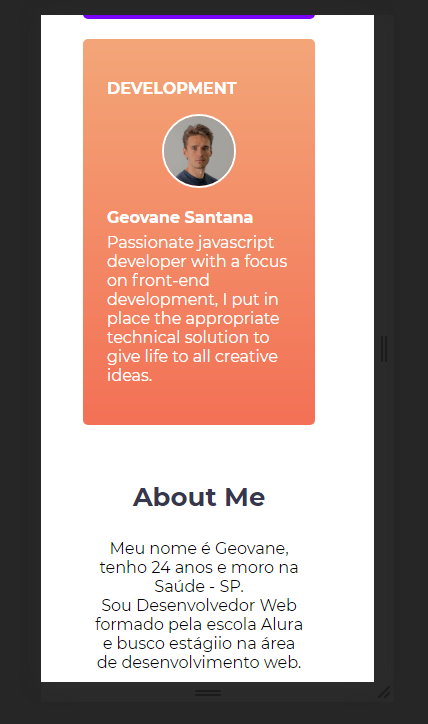428x724 pixels.
Task: Click the line starting Meu nome é Geovane
Action: click(199, 548)
